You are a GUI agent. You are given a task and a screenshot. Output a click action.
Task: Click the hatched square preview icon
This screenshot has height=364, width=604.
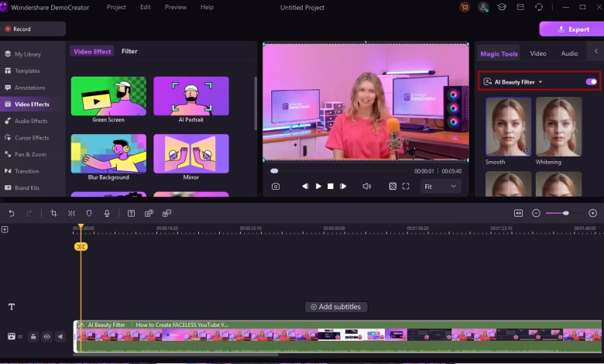[393, 187]
